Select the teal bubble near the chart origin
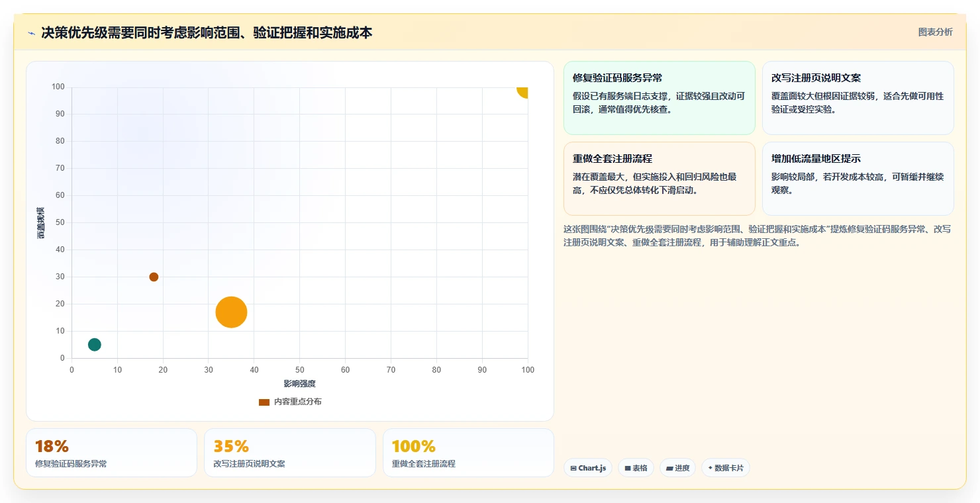This screenshot has width=980, height=503. pyautogui.click(x=95, y=344)
